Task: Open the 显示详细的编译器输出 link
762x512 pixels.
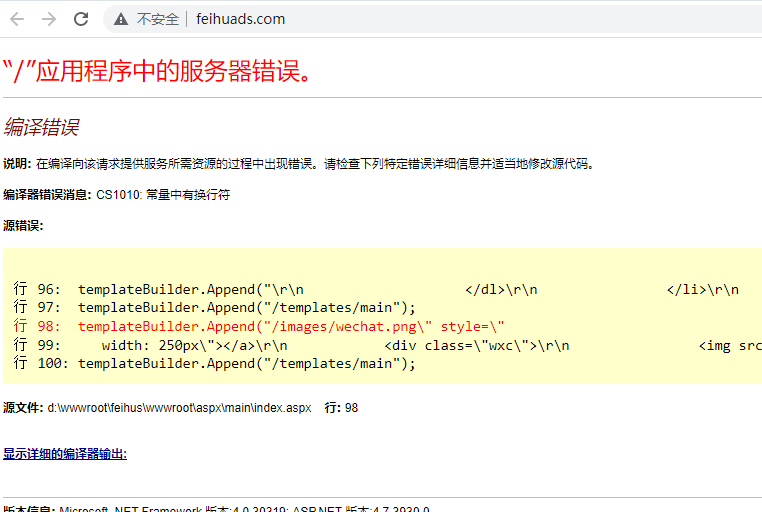Action: coord(65,454)
